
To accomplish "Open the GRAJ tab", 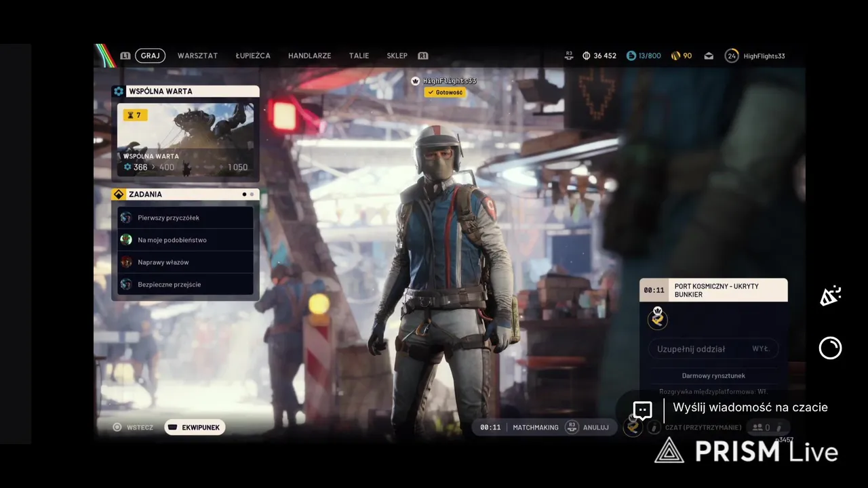I will point(150,56).
